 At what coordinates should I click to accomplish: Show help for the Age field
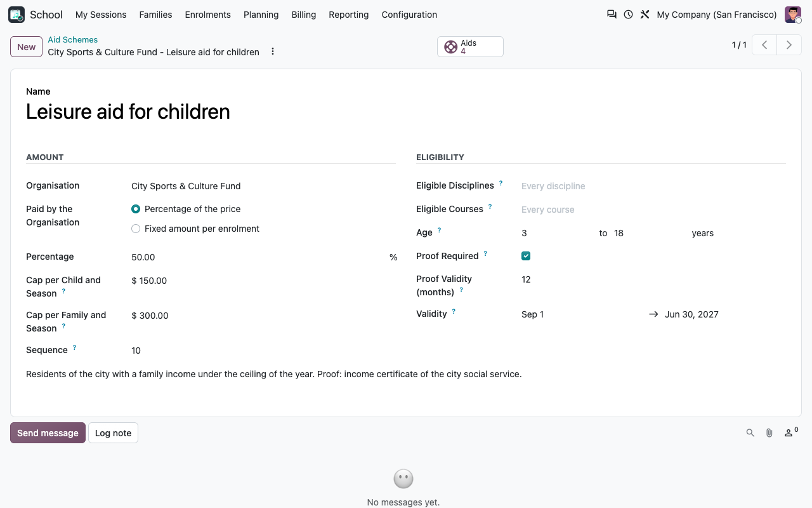[439, 230]
